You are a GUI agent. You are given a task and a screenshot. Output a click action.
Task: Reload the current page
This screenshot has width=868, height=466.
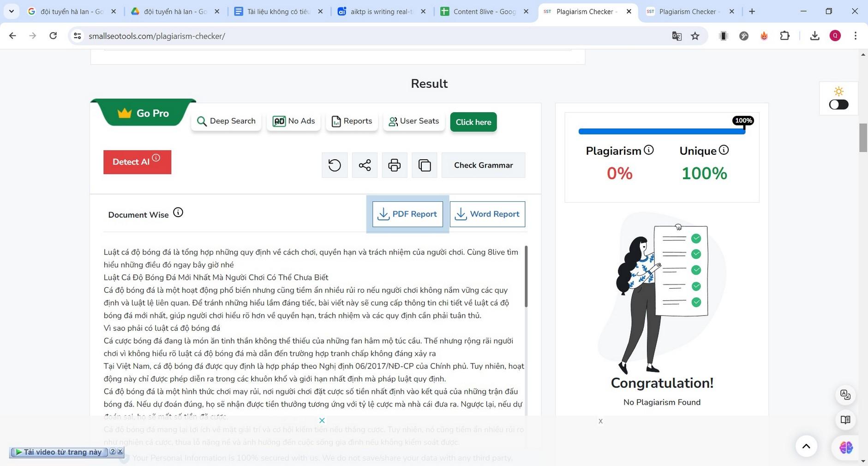pyautogui.click(x=53, y=36)
